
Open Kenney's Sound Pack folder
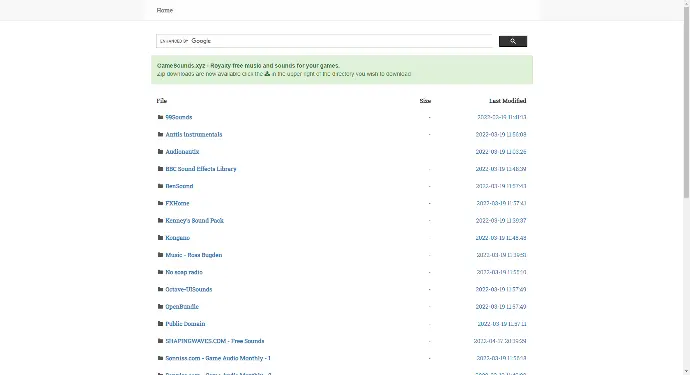[x=195, y=220]
